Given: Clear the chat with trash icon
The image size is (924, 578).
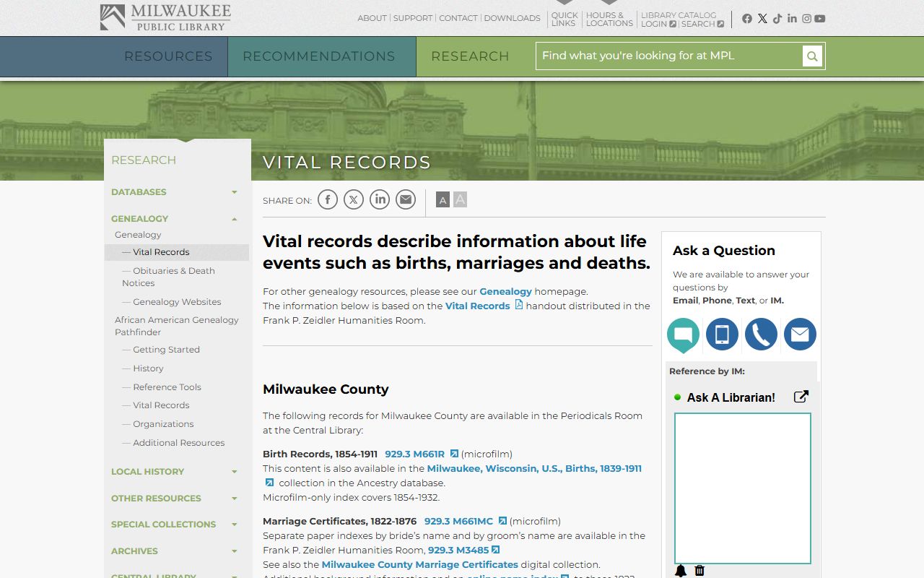Looking at the screenshot, I should (699, 571).
